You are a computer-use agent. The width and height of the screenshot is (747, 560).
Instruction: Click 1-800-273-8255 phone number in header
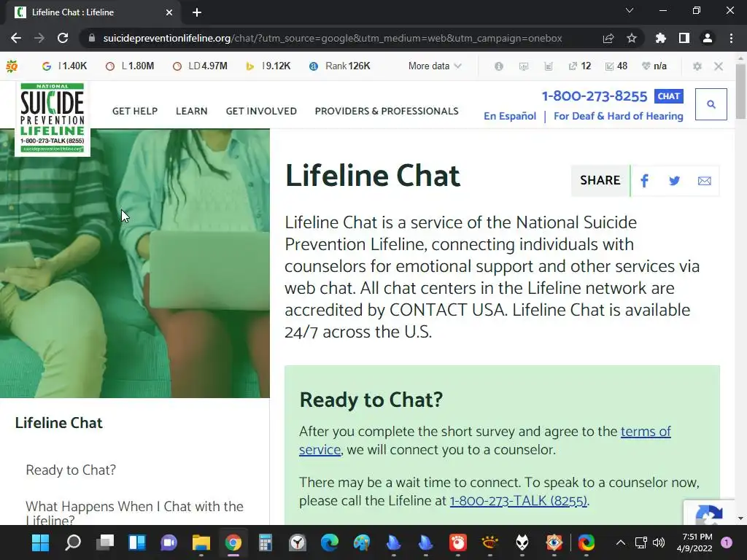tap(595, 96)
